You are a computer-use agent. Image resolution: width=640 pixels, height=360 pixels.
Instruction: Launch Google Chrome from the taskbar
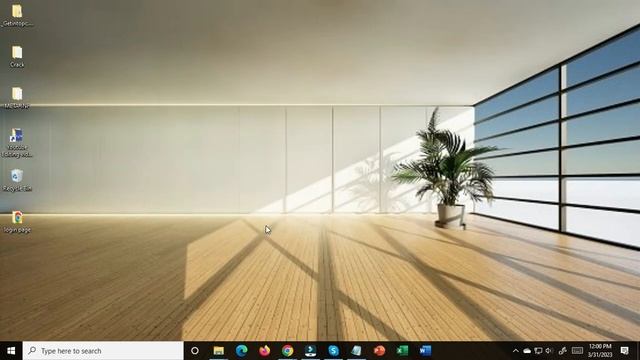click(x=287, y=351)
